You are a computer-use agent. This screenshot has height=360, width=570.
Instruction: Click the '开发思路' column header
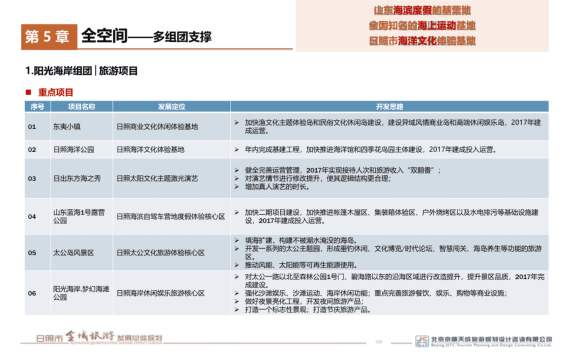pyautogui.click(x=389, y=107)
